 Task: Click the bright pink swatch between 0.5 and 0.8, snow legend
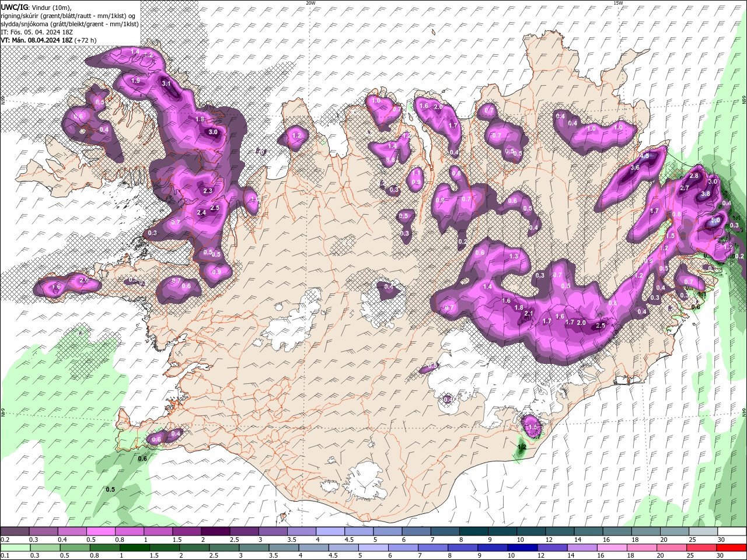click(101, 531)
